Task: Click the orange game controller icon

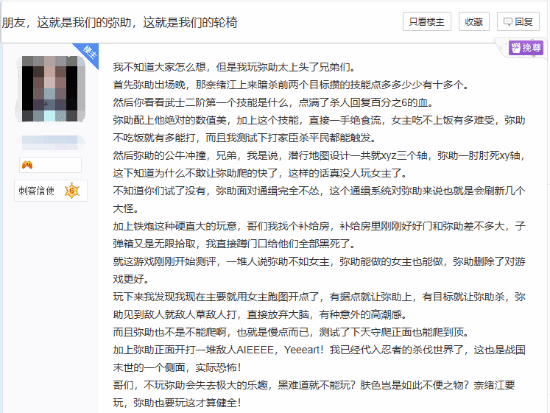Action: 27,165
